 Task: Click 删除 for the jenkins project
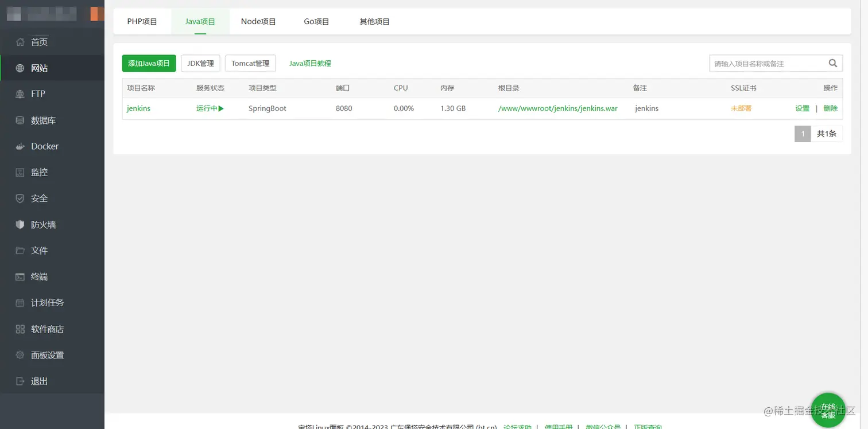tap(830, 108)
